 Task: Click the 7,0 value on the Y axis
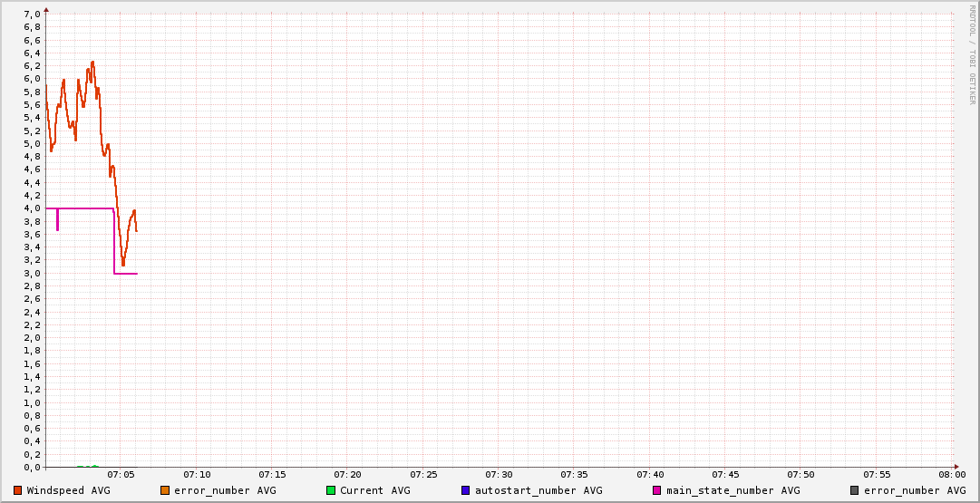tap(32, 15)
